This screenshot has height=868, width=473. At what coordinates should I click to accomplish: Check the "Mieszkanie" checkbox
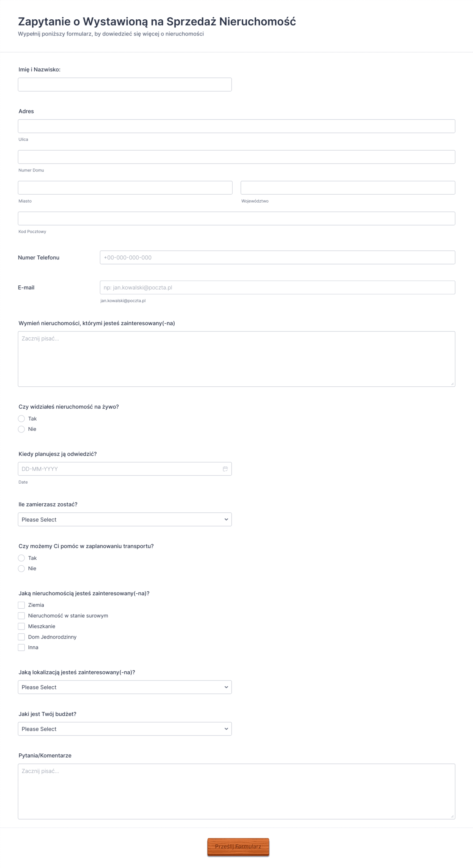point(22,626)
